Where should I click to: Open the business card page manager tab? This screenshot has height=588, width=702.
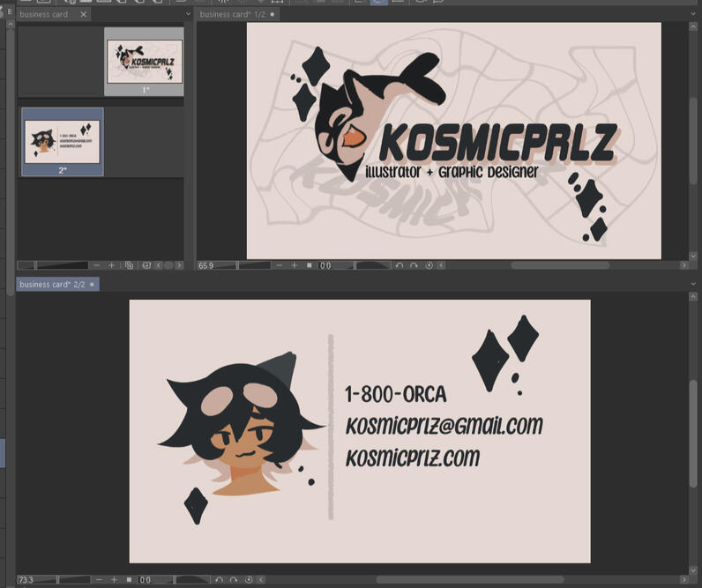pyautogui.click(x=44, y=14)
